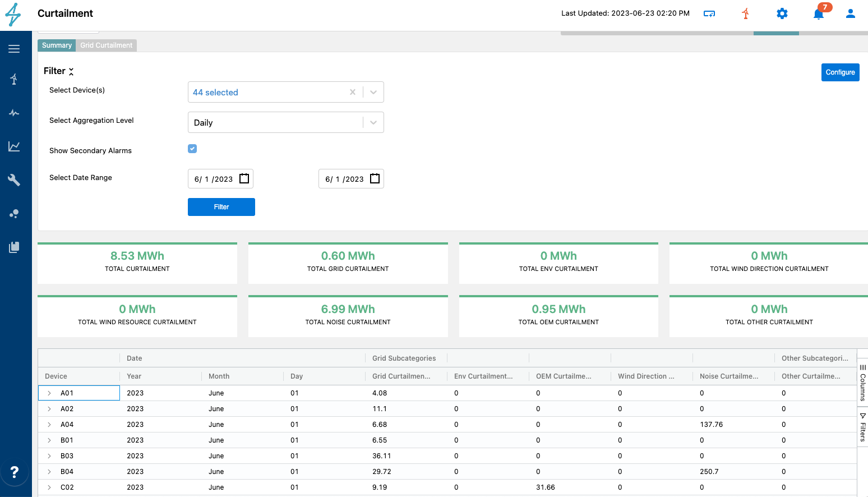This screenshot has width=868, height=497.
Task: Open the line chart analytics sidebar icon
Action: [x=14, y=146]
